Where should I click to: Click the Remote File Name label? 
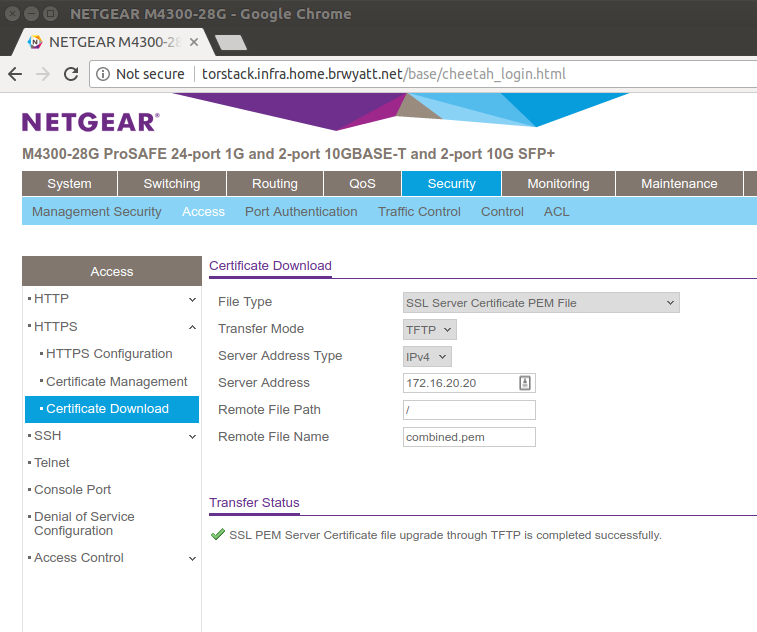click(273, 437)
